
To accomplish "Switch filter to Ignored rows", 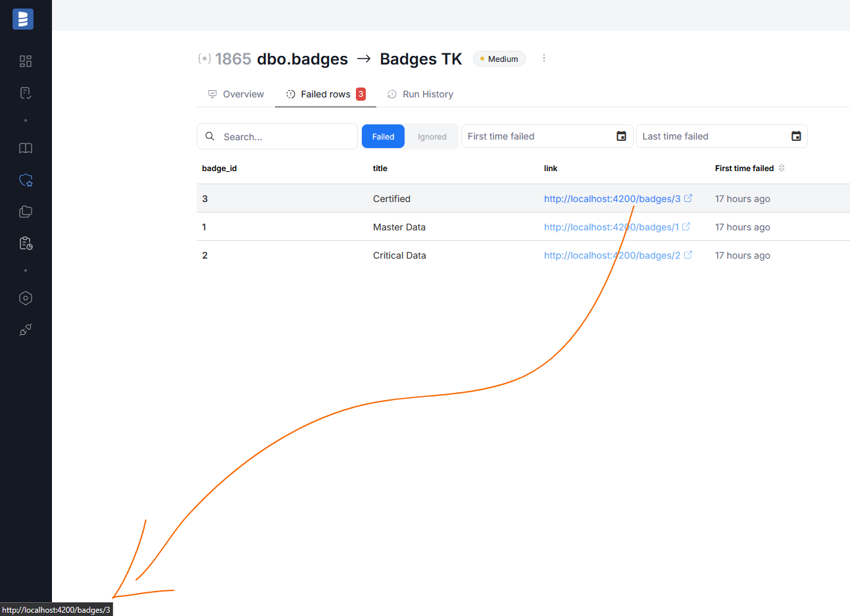I will 432,137.
